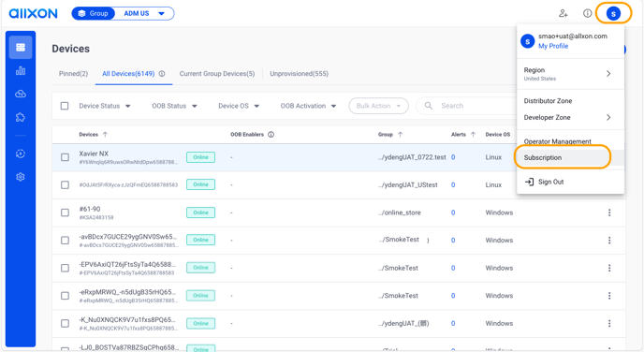Switch to the Unprovisioned(555) tab

299,74
